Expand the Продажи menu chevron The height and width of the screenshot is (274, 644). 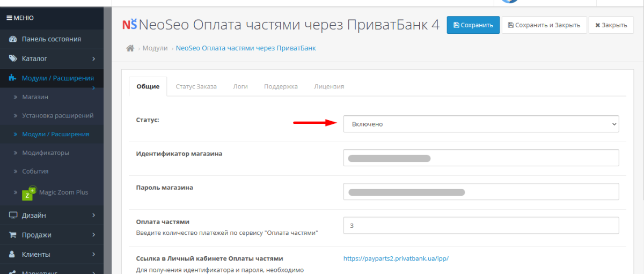(93, 235)
